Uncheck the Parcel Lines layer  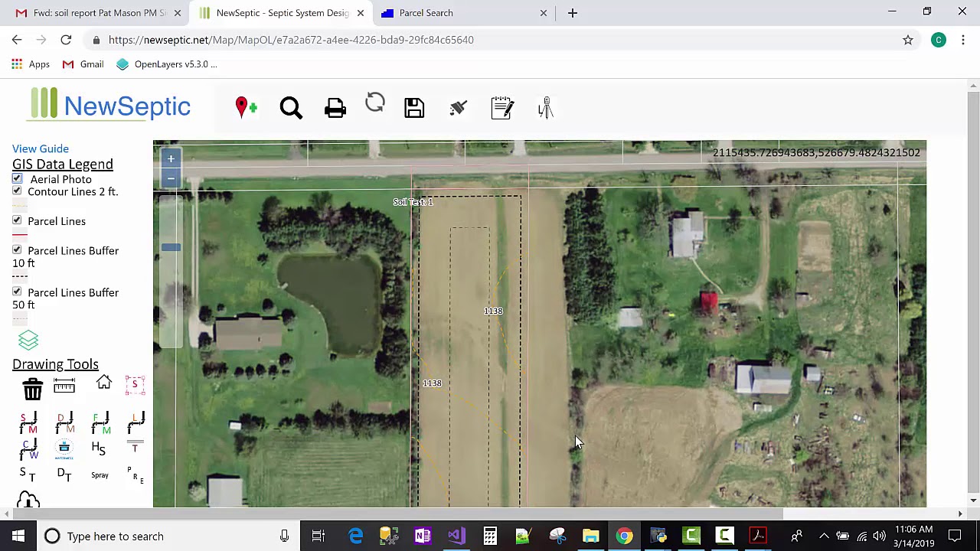[17, 220]
